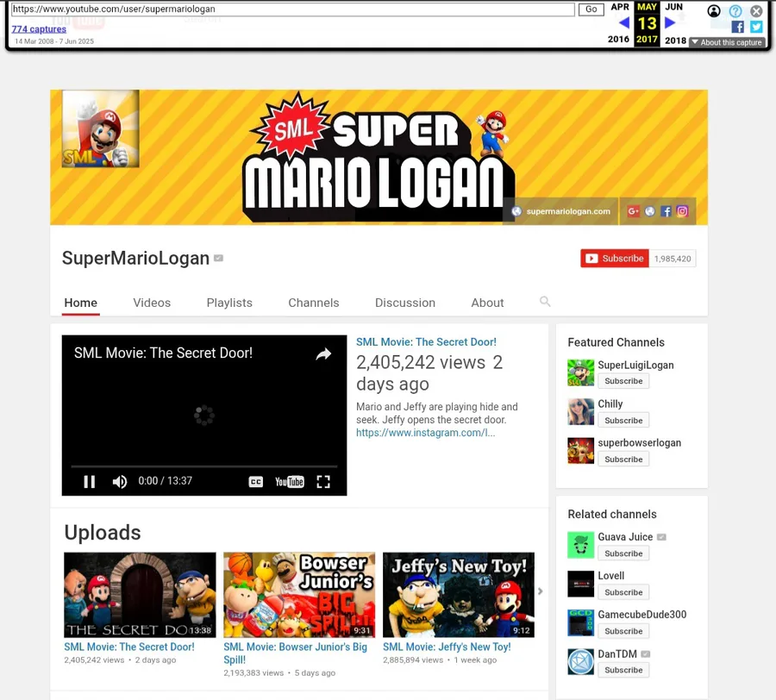Viewport: 776px width, 700px height.
Task: Switch to the Home tab
Action: click(x=81, y=303)
